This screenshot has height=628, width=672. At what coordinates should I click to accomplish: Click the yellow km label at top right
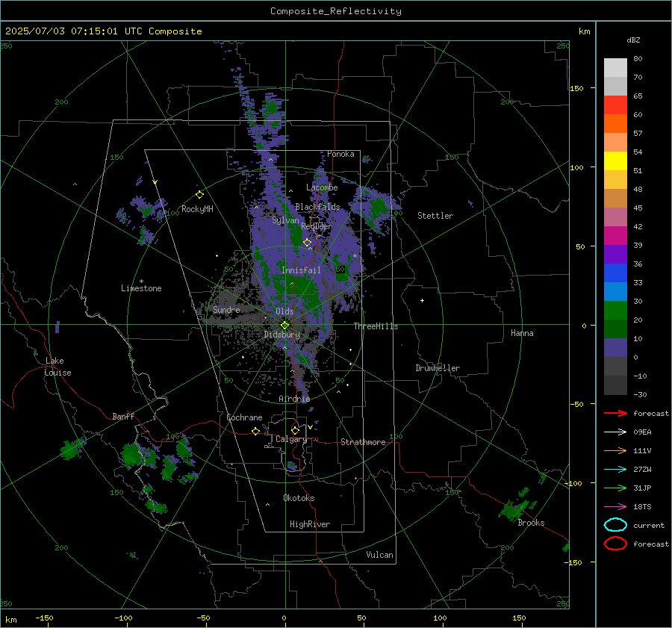coord(584,31)
